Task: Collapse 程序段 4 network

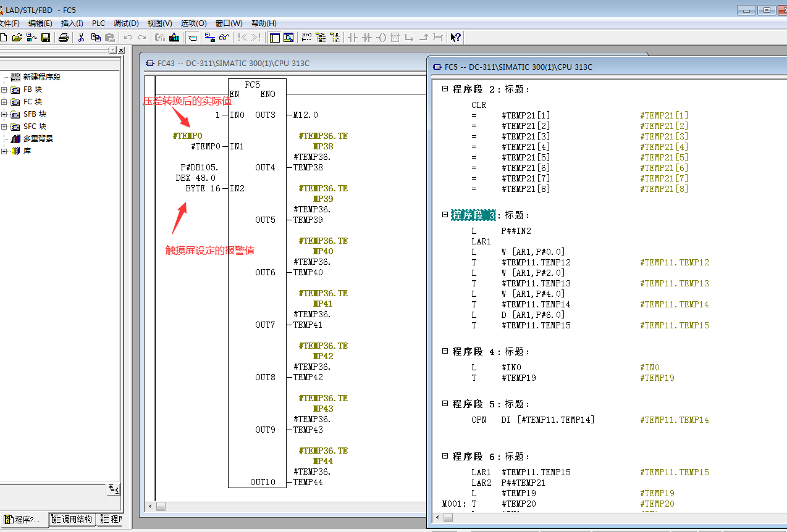Action: [x=445, y=351]
